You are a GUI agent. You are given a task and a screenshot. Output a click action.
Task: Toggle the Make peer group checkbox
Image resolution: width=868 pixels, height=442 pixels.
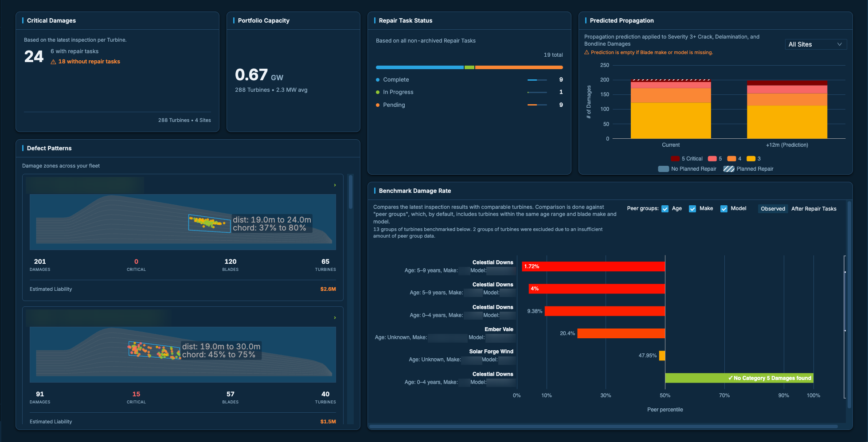coord(692,209)
